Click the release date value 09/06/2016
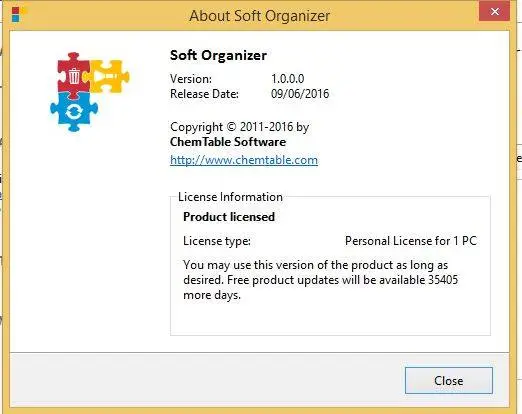Image resolution: width=522 pixels, height=414 pixels. (x=300, y=94)
